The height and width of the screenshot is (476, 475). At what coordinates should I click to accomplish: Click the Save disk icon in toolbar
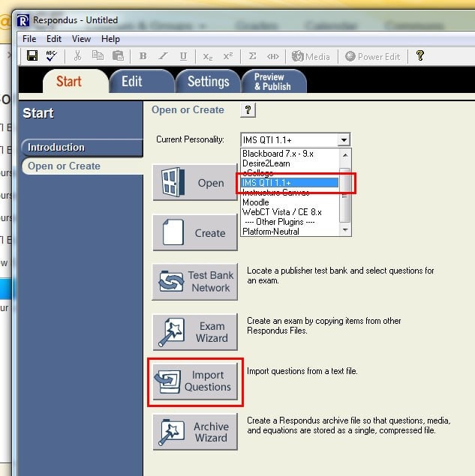[32, 56]
